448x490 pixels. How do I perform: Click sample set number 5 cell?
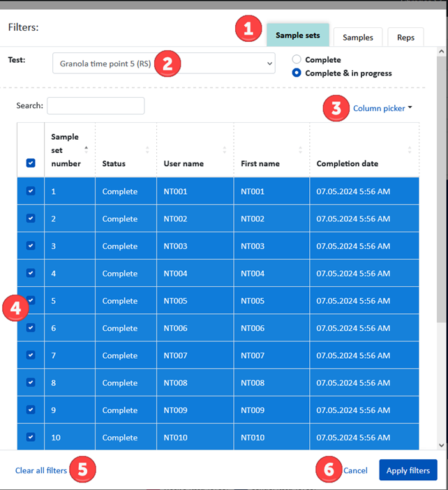click(70, 301)
